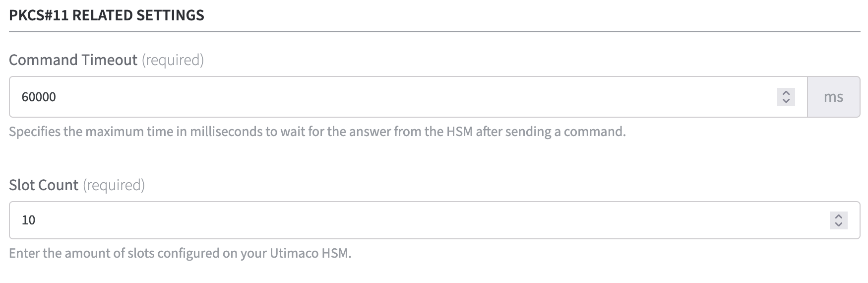Click the Command Timeout label
The height and width of the screenshot is (283, 868).
73,60
